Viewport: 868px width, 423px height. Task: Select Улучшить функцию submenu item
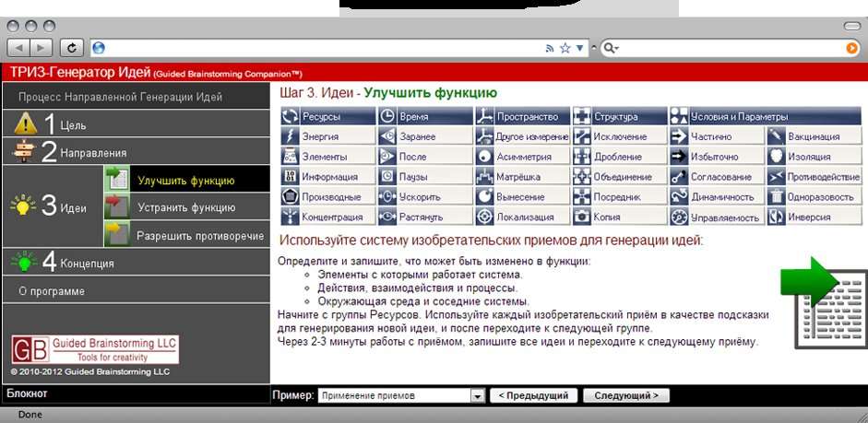186,181
